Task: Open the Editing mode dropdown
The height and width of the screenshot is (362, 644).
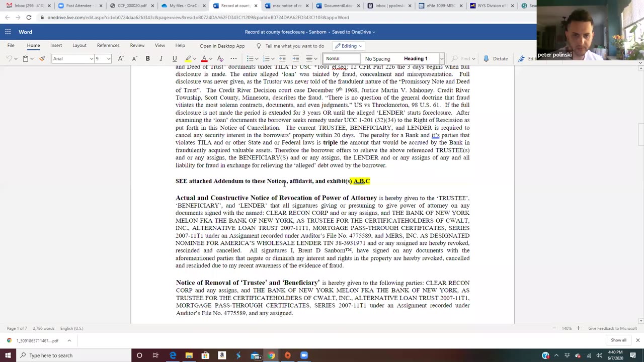Action: pos(349,46)
